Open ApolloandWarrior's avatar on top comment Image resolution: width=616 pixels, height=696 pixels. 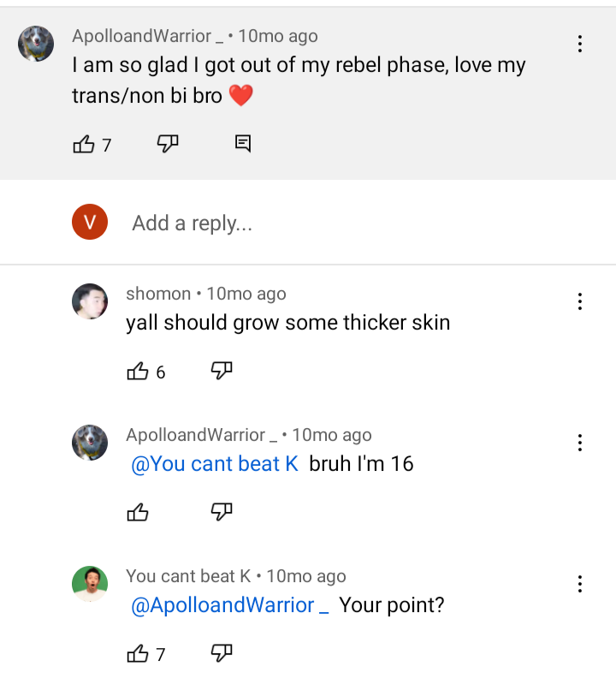[x=36, y=44]
